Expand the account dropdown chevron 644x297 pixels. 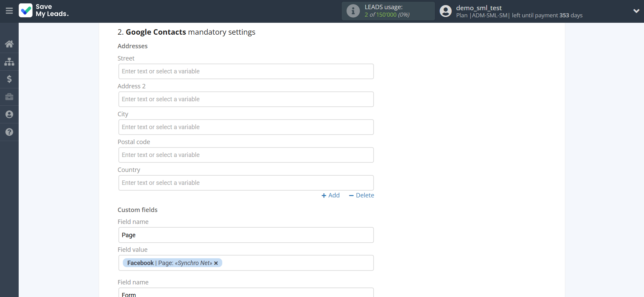(636, 11)
